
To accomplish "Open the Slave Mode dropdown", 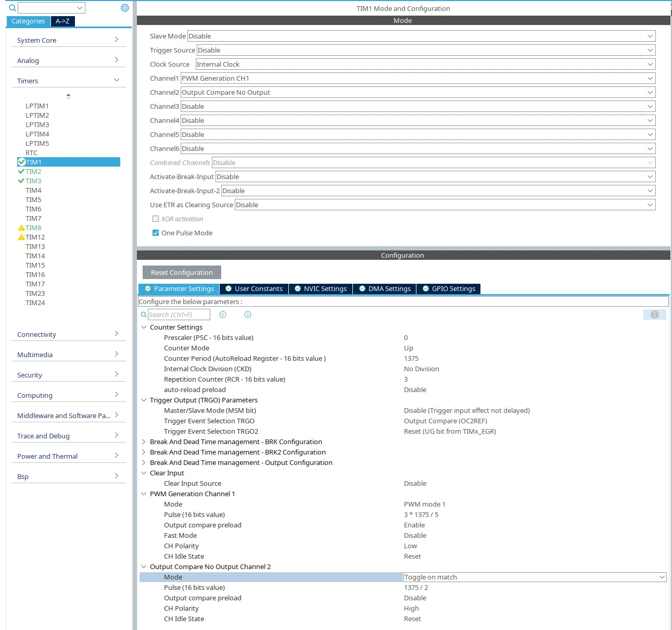I will [421, 36].
